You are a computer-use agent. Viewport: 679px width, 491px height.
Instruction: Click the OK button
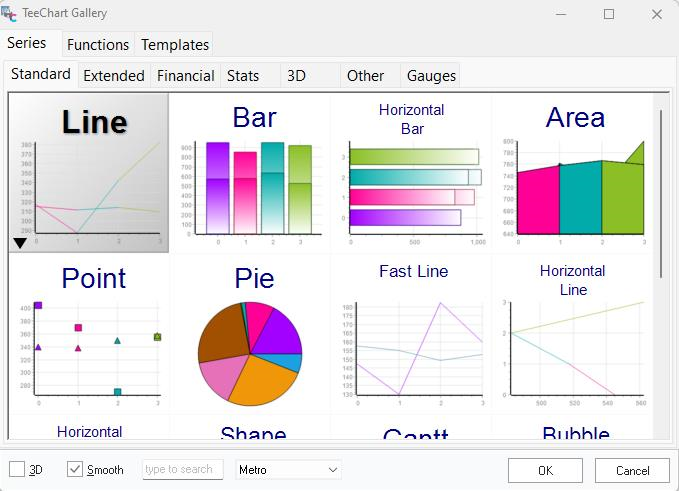pos(545,470)
